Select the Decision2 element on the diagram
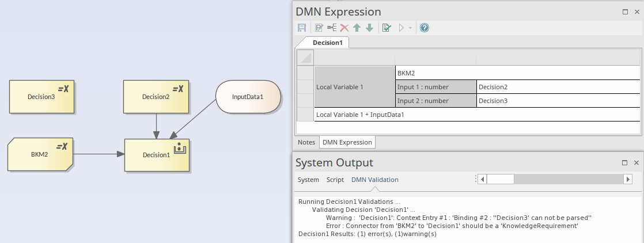The width and height of the screenshot is (644, 243). pyautogui.click(x=156, y=97)
